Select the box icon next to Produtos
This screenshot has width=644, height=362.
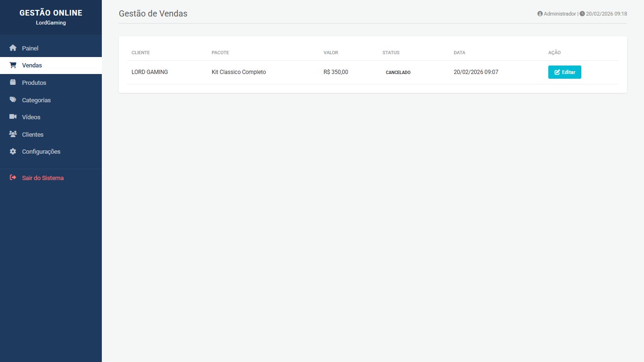click(x=13, y=82)
